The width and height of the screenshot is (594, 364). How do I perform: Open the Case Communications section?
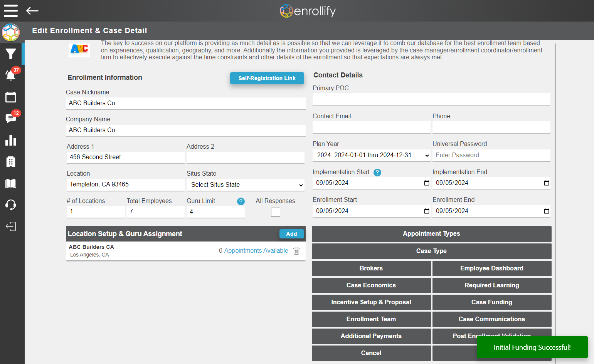492,319
